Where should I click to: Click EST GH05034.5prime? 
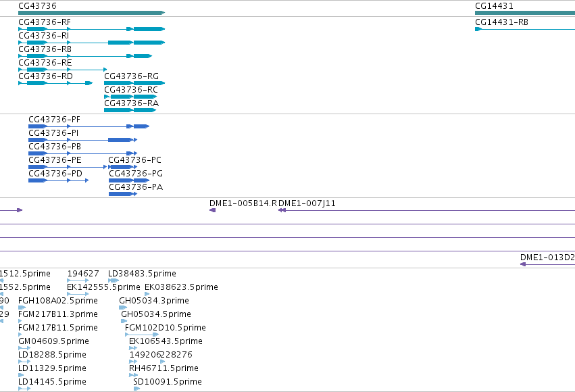pos(124,322)
